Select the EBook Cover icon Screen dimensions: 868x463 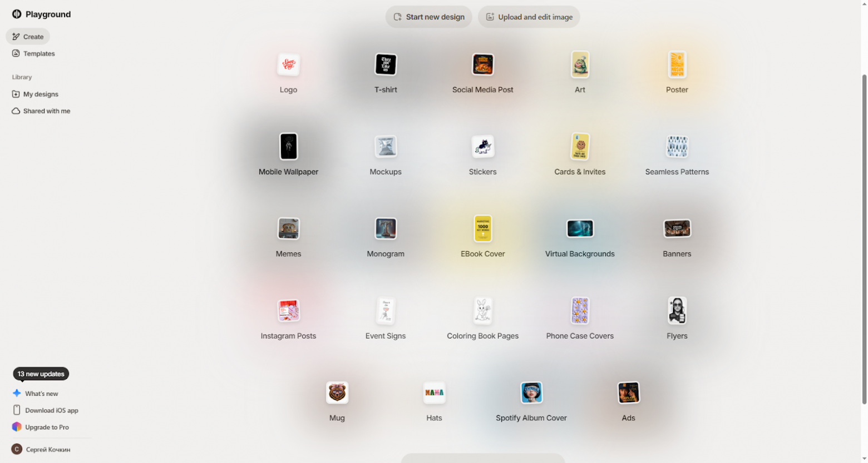point(483,228)
